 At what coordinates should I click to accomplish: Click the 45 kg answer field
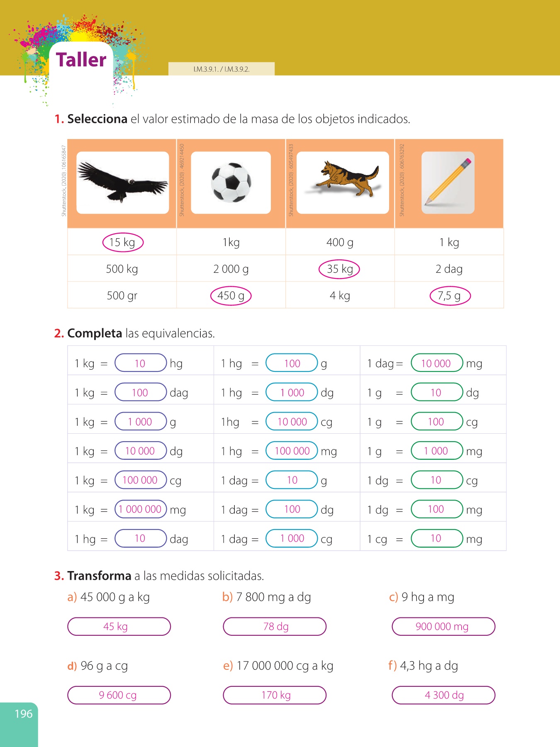tap(119, 627)
